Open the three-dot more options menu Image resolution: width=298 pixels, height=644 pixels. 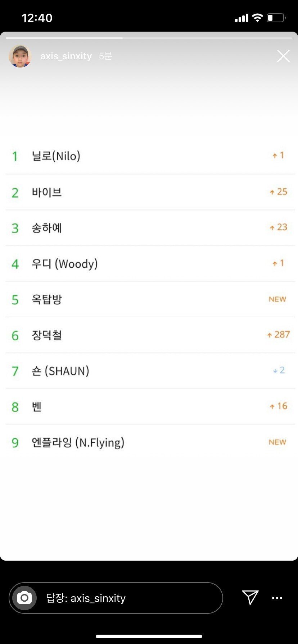click(277, 598)
